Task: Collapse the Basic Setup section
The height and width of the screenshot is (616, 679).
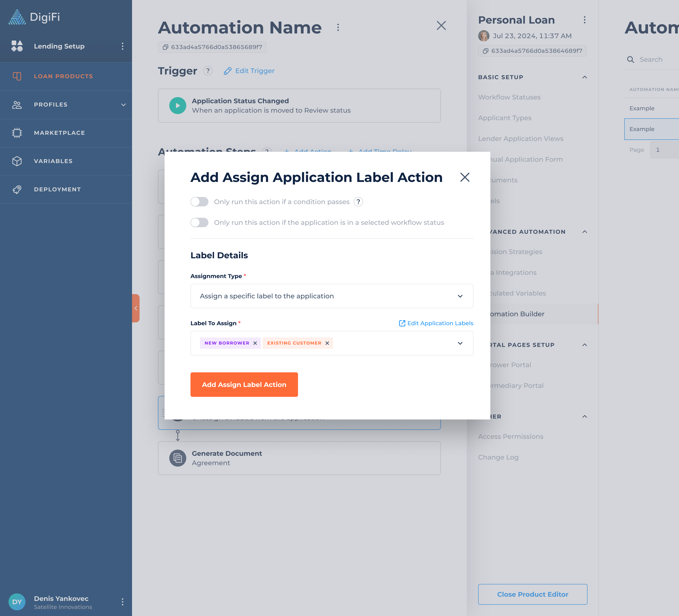Action: pyautogui.click(x=585, y=77)
